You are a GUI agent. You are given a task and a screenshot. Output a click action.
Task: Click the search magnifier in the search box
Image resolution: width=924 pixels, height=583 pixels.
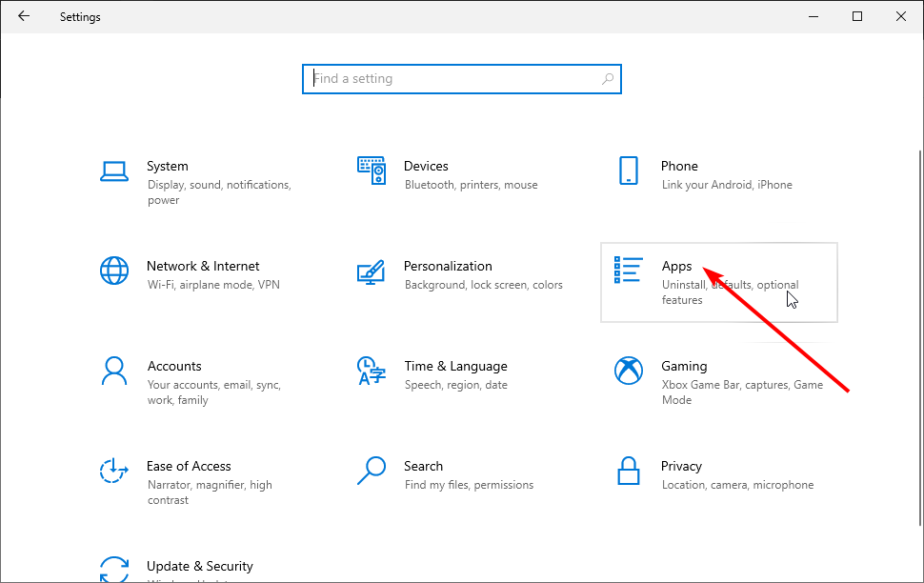(x=608, y=78)
